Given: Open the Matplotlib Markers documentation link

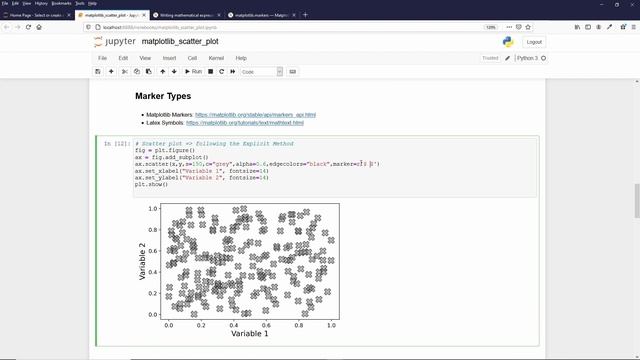Looking at the screenshot, I should point(256,115).
